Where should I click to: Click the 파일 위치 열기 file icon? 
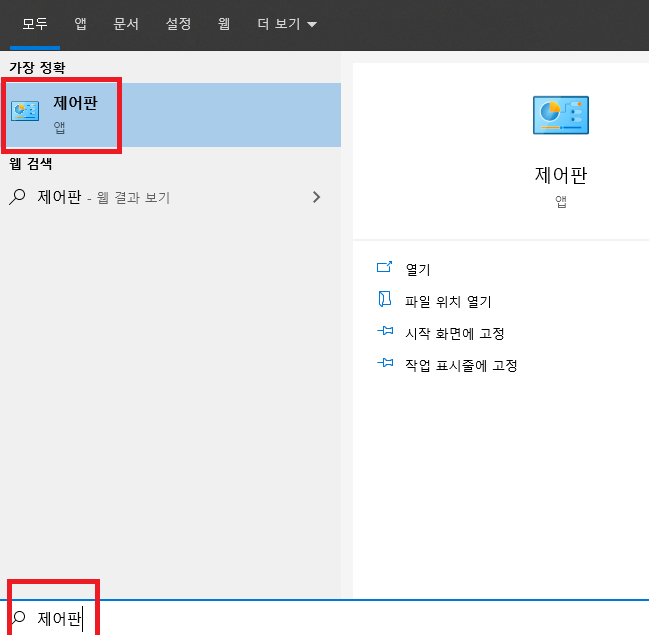[385, 299]
